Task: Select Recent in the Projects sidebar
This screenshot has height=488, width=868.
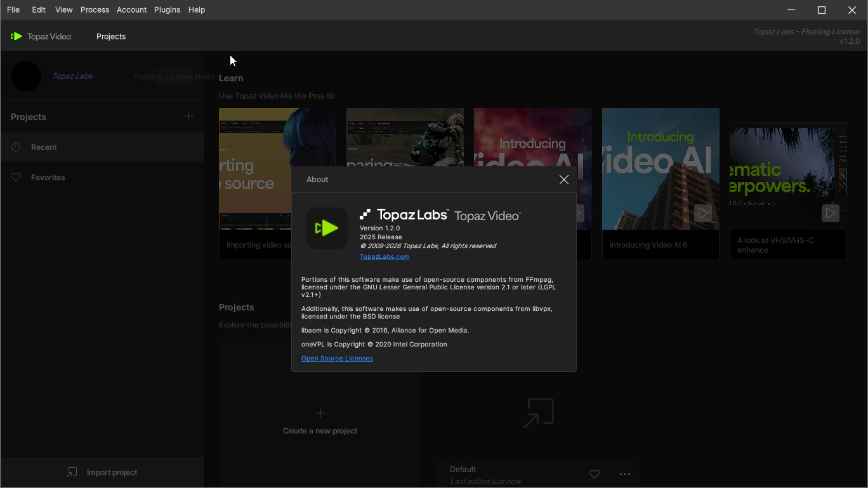Action: (x=44, y=147)
